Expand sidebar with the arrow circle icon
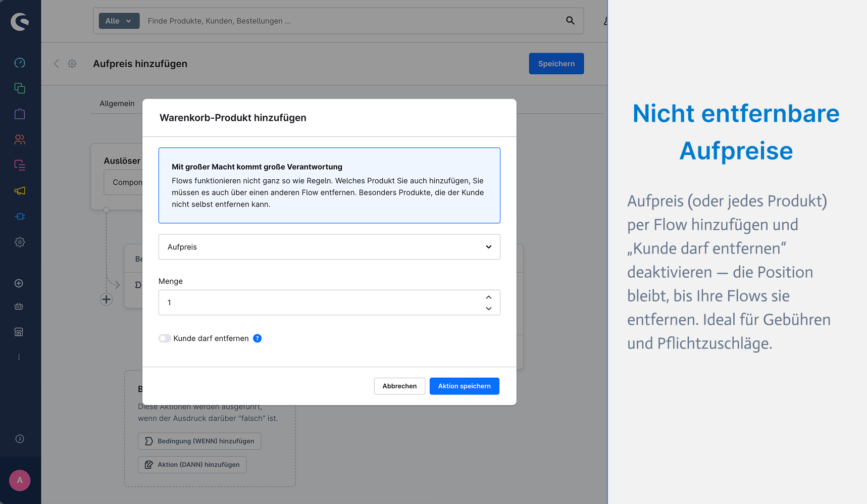This screenshot has height=504, width=867. pyautogui.click(x=20, y=439)
